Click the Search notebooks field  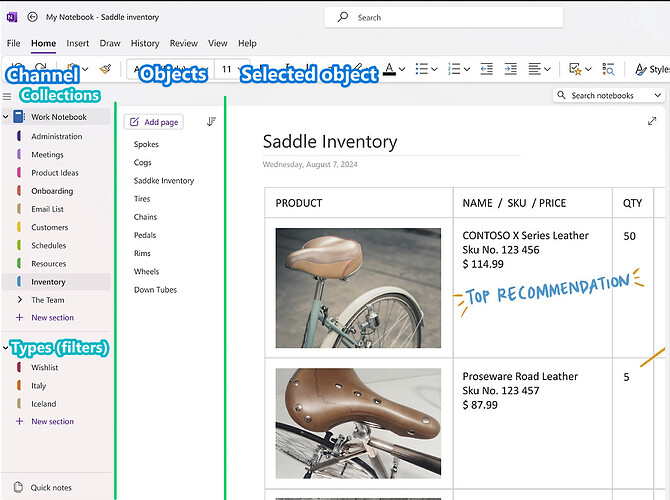click(x=608, y=95)
